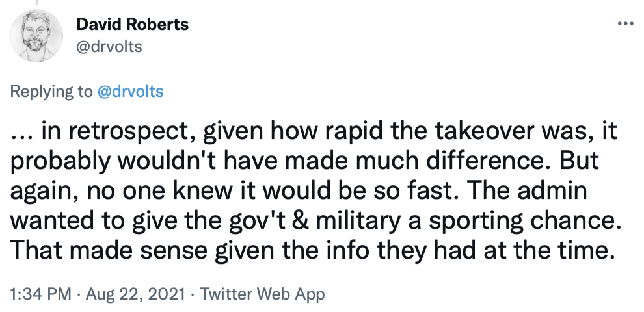
Task: Open the tweet's more options menu
Action: pyautogui.click(x=624, y=23)
